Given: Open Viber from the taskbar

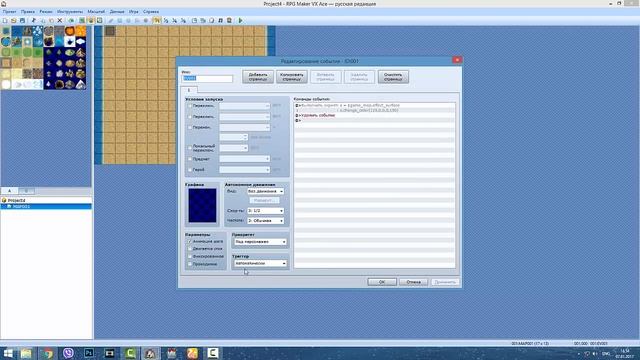Looking at the screenshot, I should click(68, 353).
